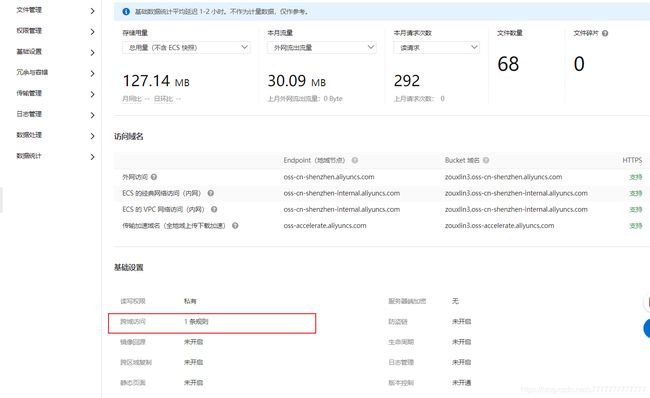Click 未开启 status for 防盗链

coord(461,321)
